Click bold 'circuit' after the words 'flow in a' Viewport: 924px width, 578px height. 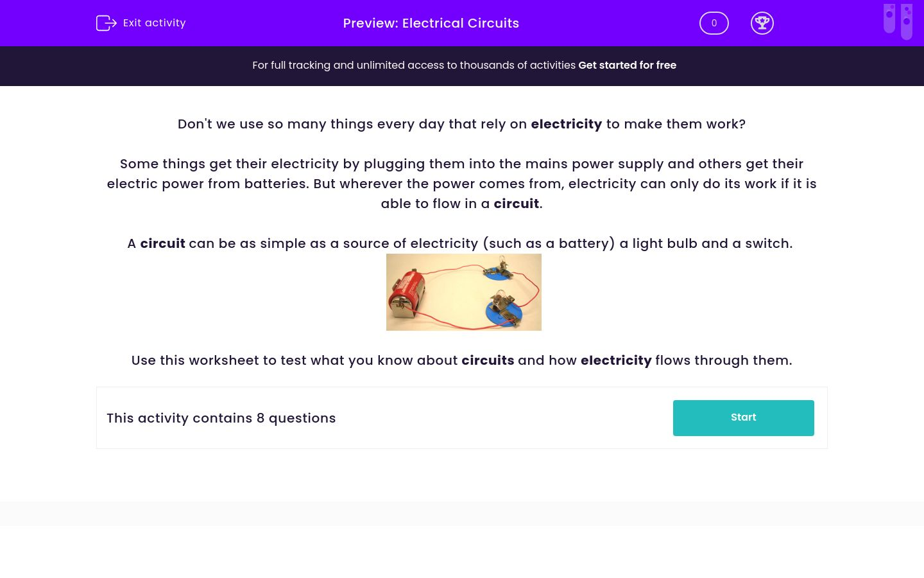pyautogui.click(x=516, y=204)
